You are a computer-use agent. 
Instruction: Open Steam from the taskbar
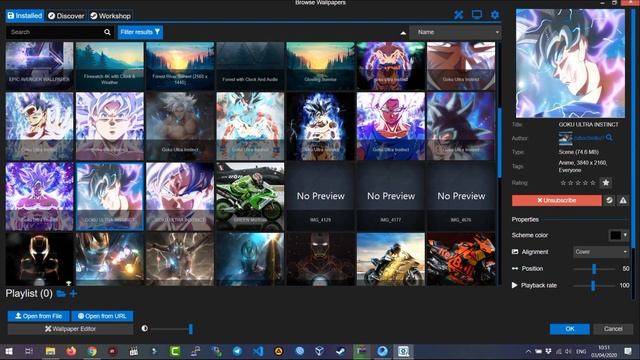tap(340, 351)
